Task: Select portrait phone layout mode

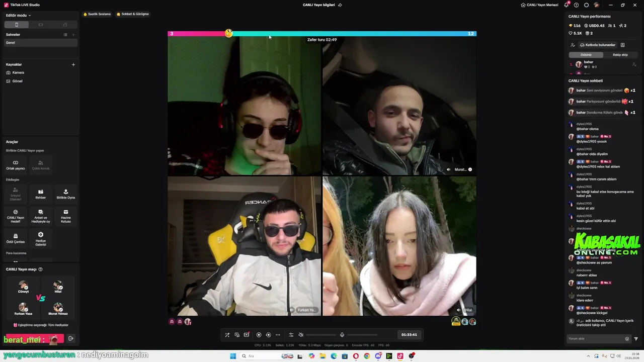Action: tap(16, 25)
